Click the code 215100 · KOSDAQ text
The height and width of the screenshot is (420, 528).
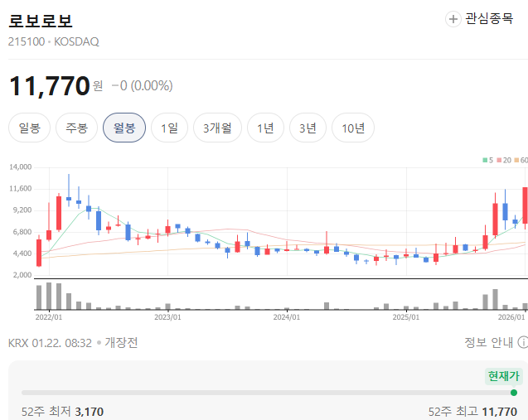point(54,41)
